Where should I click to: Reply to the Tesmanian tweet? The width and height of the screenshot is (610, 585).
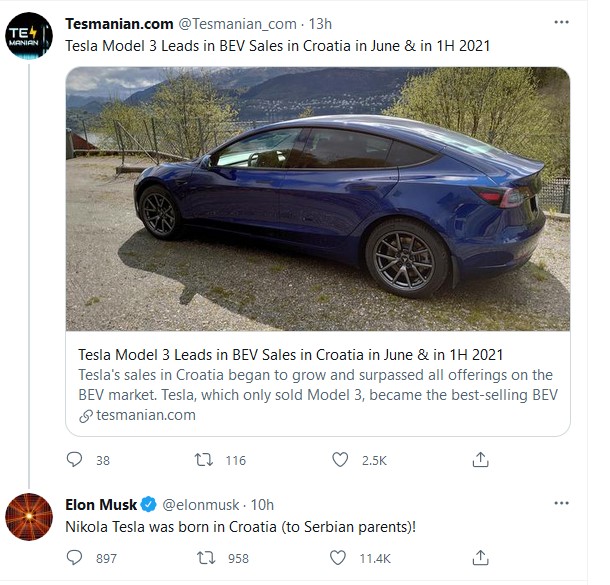75,460
